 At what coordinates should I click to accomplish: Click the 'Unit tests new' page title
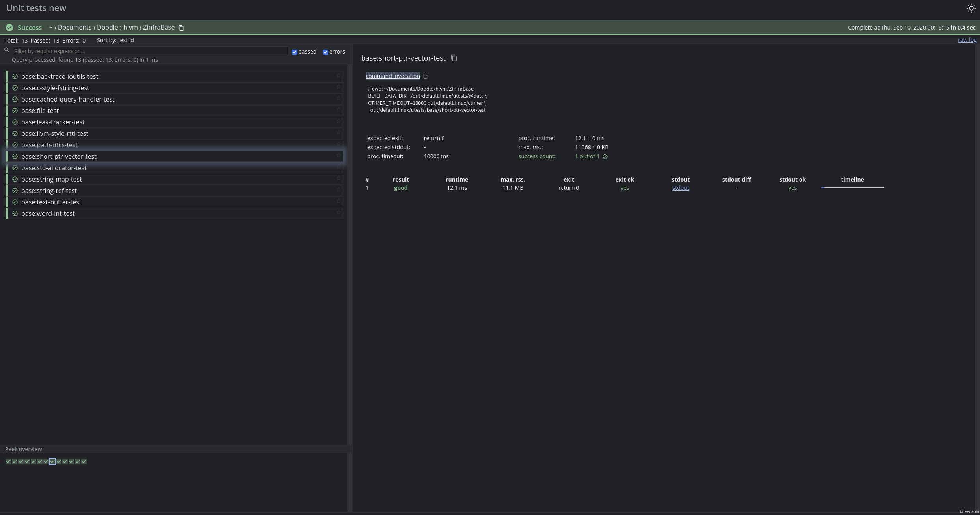(36, 8)
